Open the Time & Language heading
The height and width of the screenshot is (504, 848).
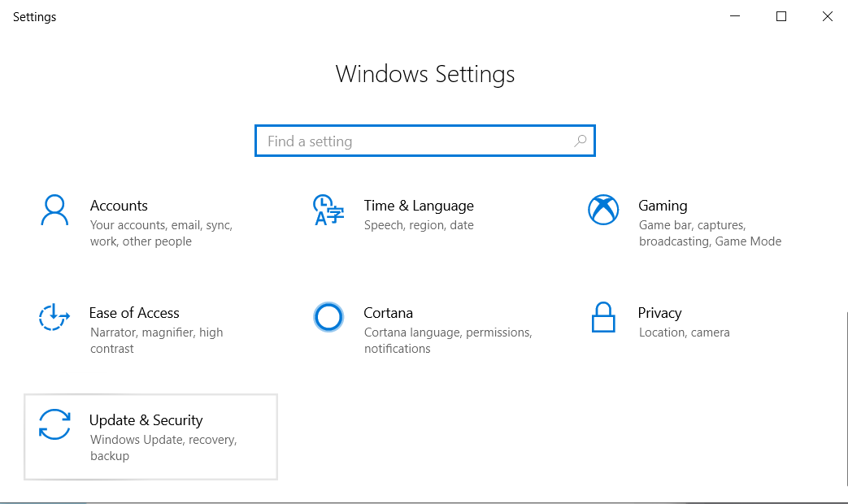[x=419, y=206]
